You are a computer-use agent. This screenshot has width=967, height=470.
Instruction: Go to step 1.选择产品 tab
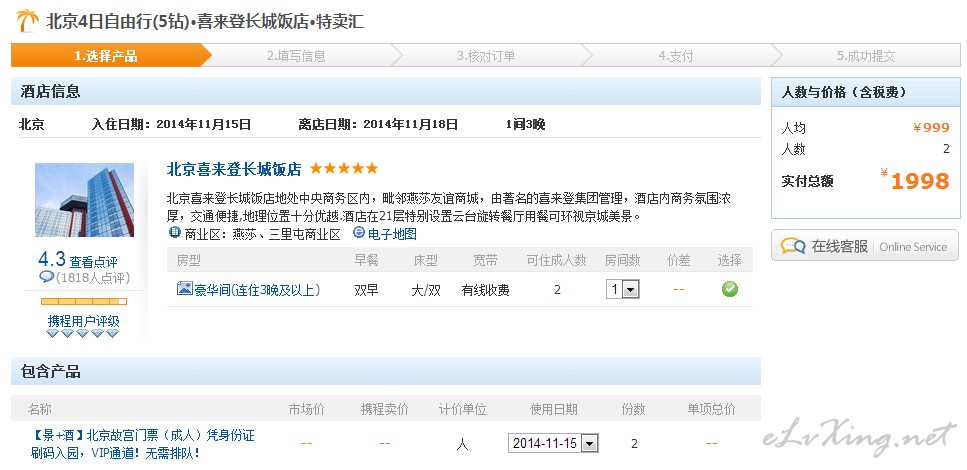click(105, 56)
